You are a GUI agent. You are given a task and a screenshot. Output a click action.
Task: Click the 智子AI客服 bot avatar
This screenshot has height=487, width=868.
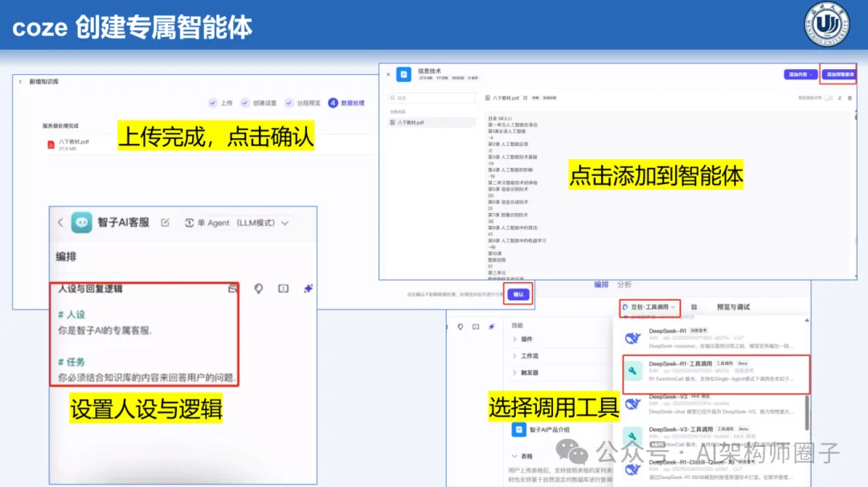point(81,223)
